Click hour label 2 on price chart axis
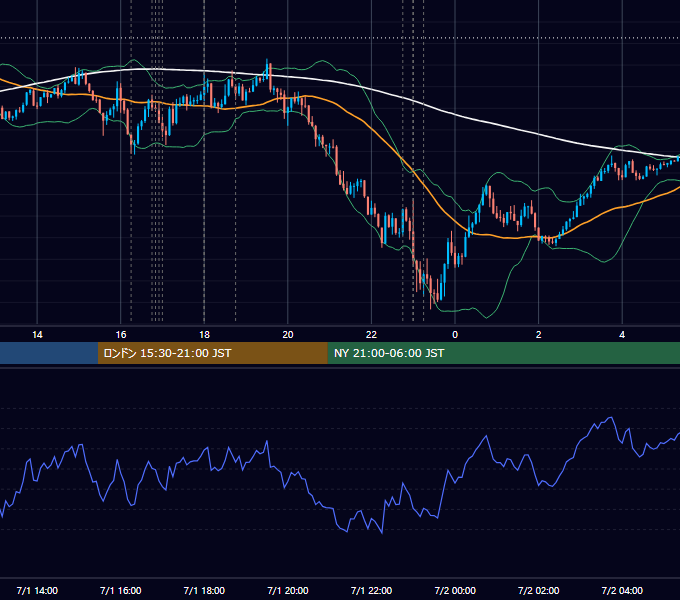 coord(539,335)
